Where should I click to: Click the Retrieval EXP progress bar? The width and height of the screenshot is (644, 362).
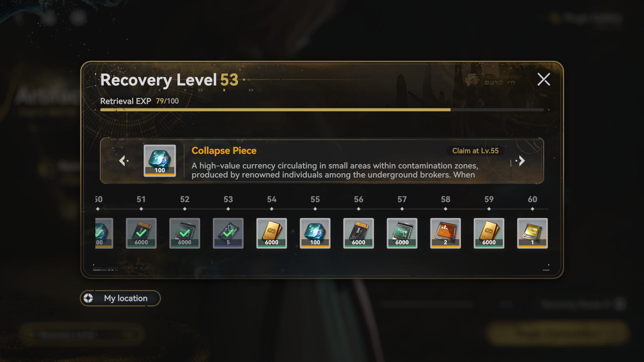322,110
